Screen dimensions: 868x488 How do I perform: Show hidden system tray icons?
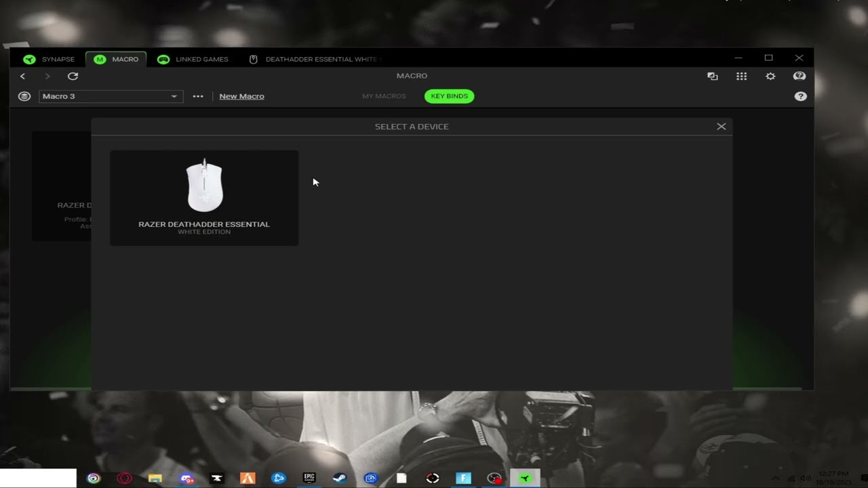(x=776, y=478)
